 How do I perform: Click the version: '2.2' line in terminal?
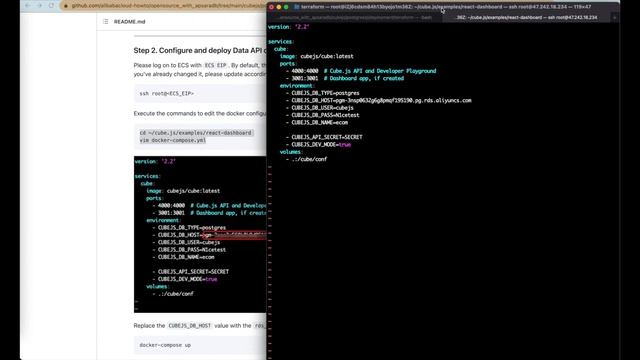point(289,27)
